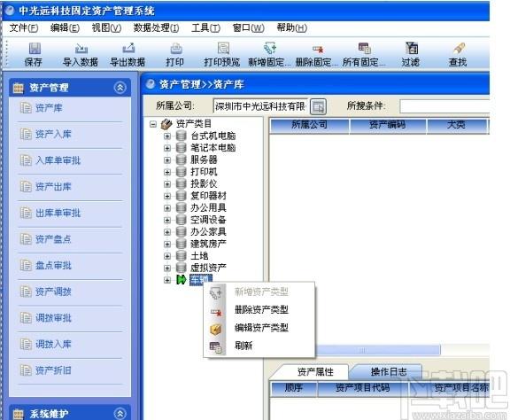Select the 建筑房产 tree item
This screenshot has height=420, width=510.
tap(208, 244)
